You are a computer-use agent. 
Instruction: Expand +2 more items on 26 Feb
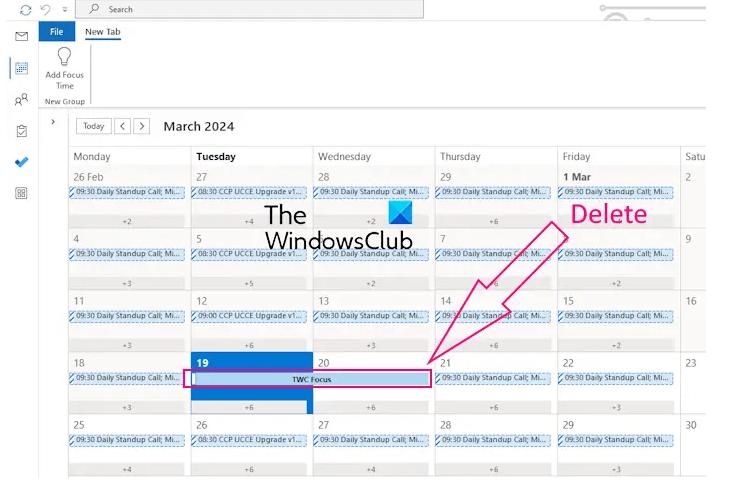pyautogui.click(x=127, y=221)
